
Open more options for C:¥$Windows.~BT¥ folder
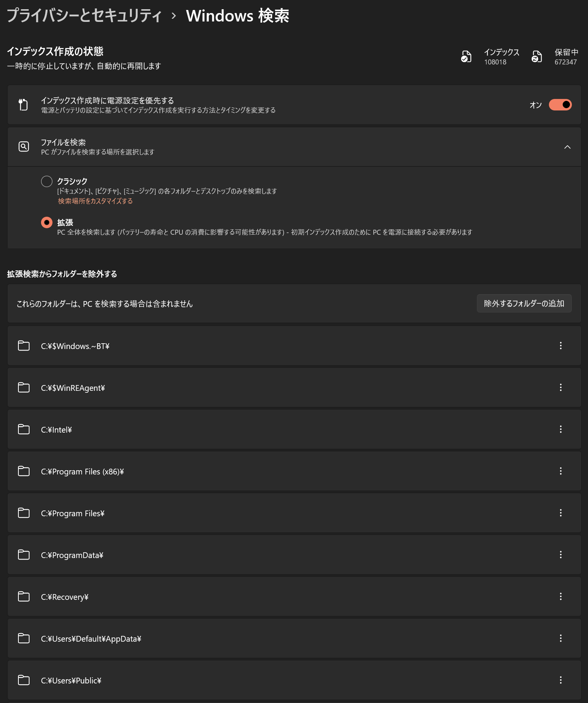pyautogui.click(x=560, y=346)
